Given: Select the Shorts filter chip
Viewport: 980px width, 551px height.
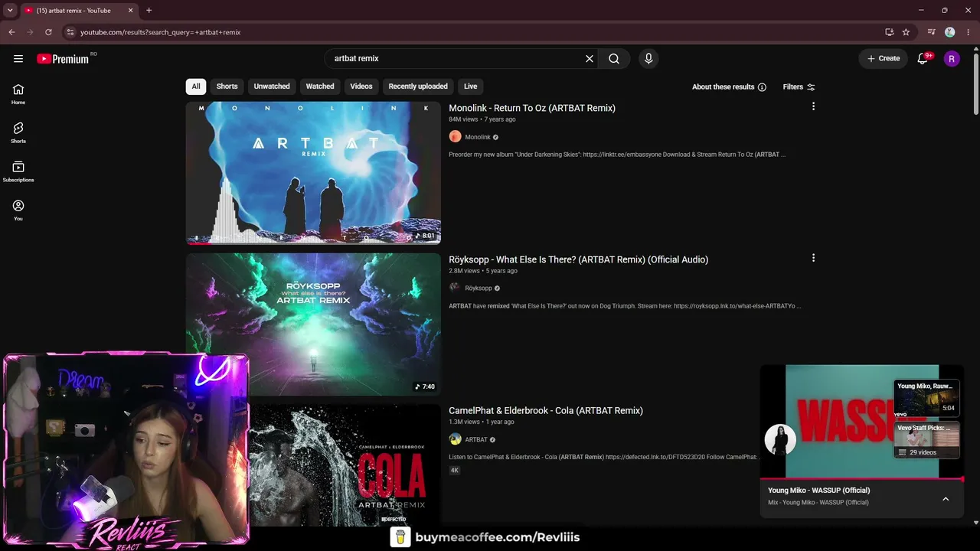Looking at the screenshot, I should tap(227, 86).
